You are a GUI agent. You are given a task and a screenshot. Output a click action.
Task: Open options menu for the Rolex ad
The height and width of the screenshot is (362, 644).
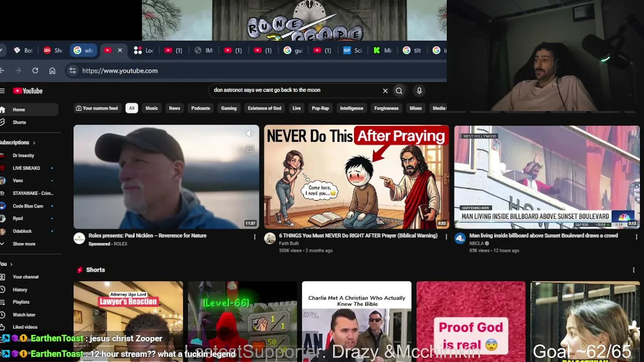click(x=255, y=236)
